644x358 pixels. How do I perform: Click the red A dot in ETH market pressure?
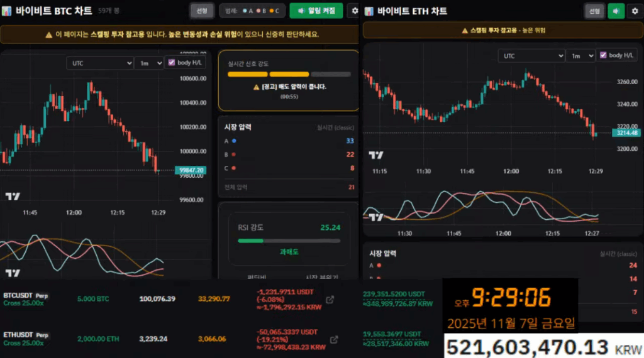(x=379, y=265)
